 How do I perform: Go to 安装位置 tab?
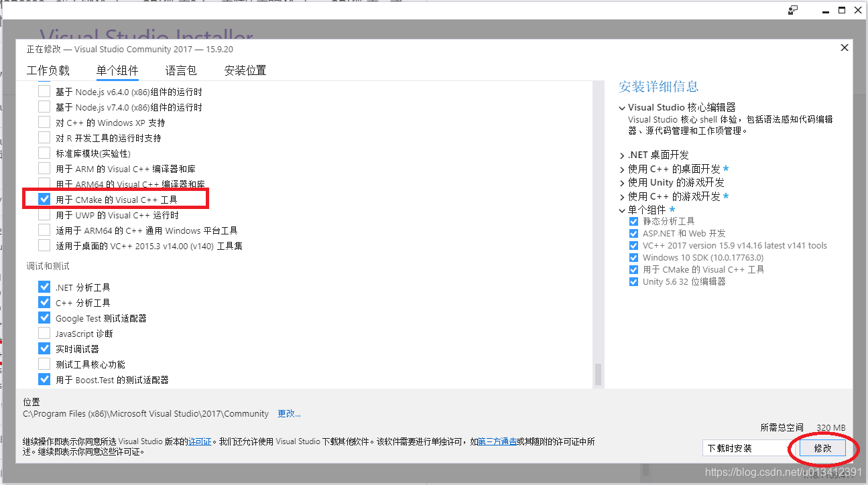point(245,70)
